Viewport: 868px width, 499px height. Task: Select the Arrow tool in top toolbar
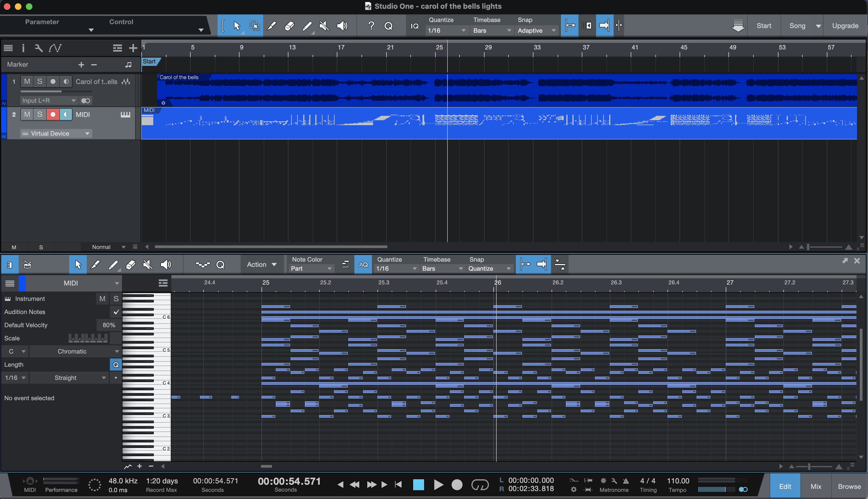[237, 26]
